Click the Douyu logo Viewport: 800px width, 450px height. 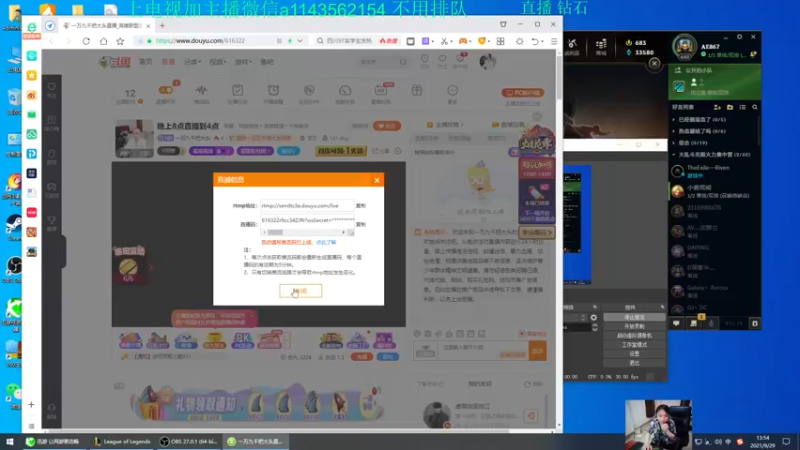(x=114, y=62)
